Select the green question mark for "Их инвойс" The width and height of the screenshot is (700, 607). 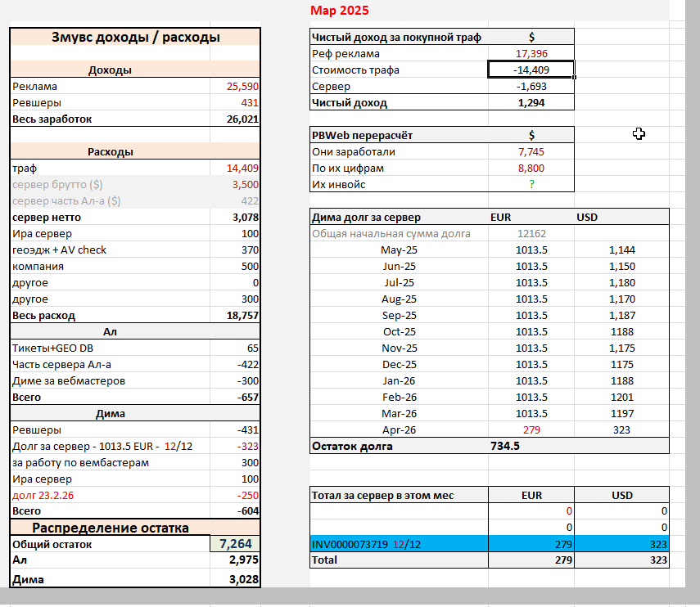click(531, 184)
